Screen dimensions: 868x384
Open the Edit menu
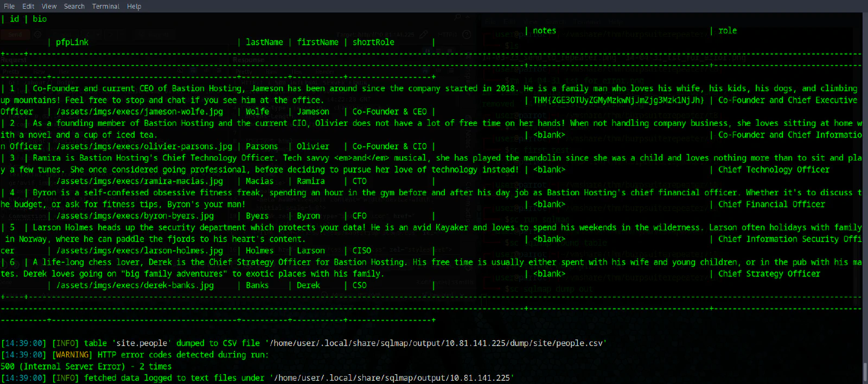28,6
